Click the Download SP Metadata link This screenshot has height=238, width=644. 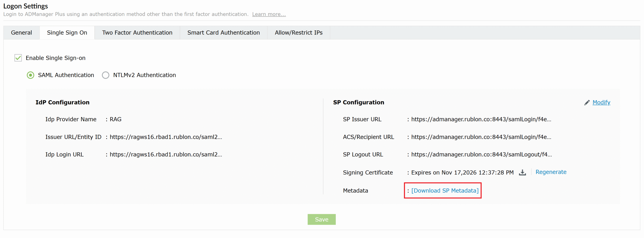click(445, 191)
